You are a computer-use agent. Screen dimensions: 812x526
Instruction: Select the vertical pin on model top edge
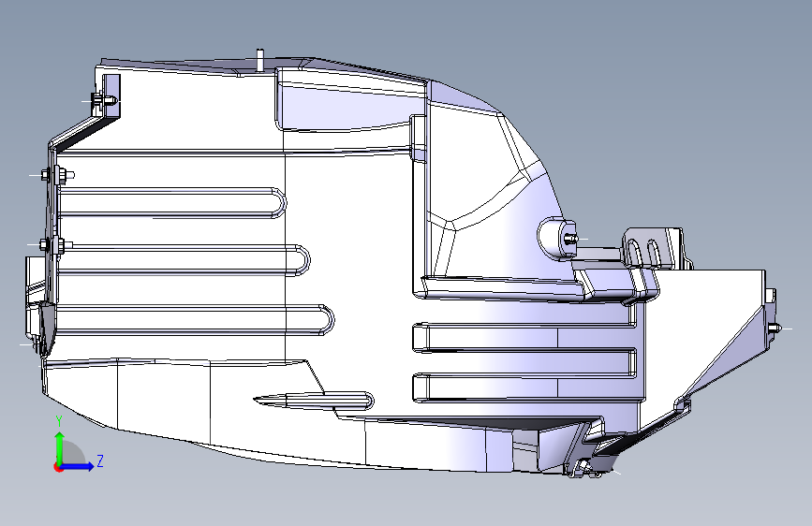click(260, 60)
